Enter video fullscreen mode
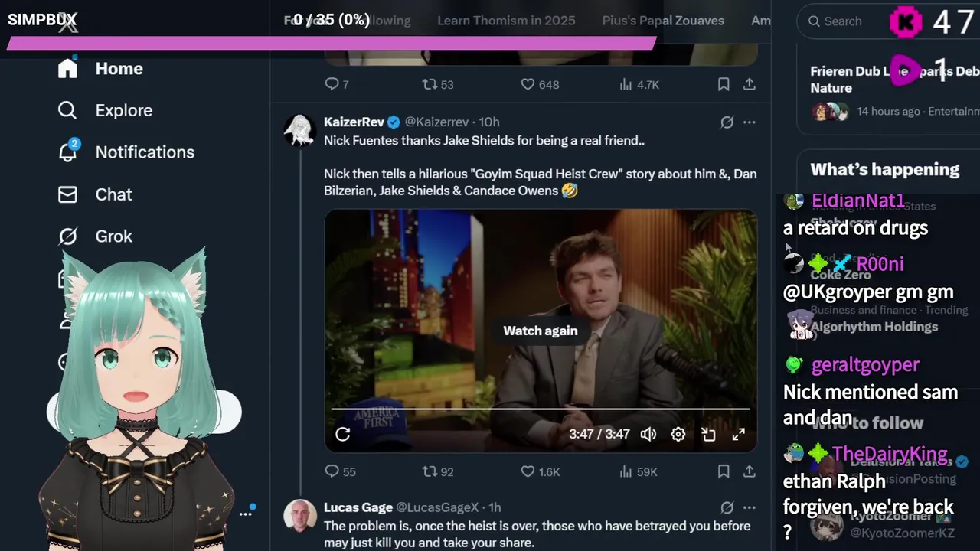 (738, 434)
